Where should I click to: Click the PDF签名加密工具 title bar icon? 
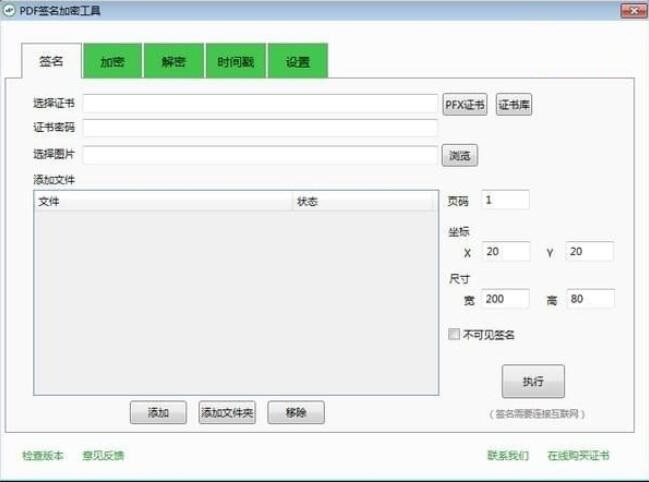click(x=9, y=9)
